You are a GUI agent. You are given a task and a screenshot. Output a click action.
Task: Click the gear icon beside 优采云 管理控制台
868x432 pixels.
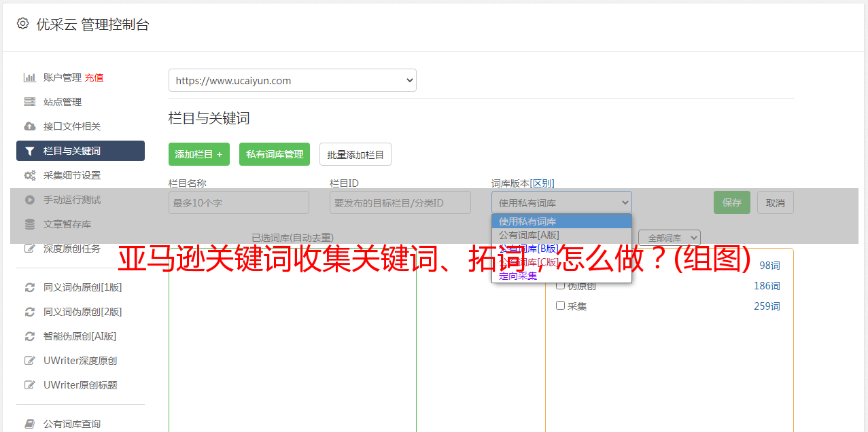(x=22, y=24)
